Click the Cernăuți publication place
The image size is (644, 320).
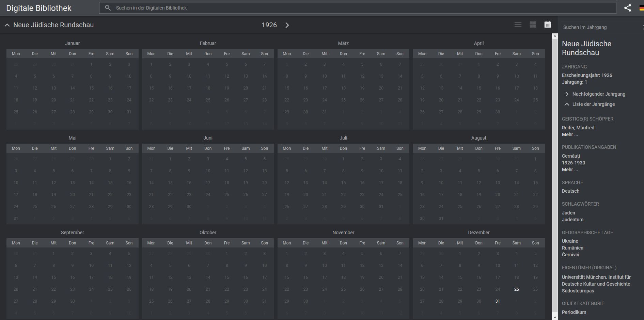tap(571, 156)
